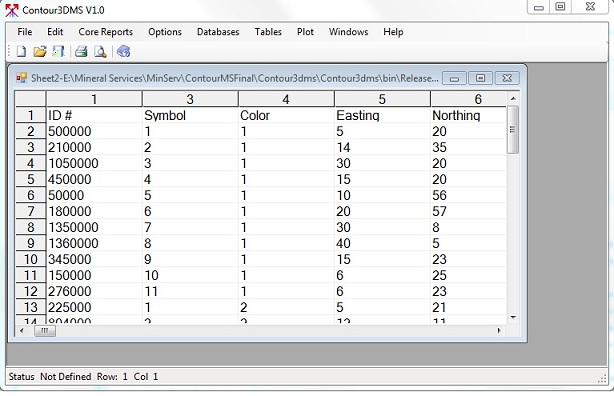Open help book icon in toolbar
Screen dimensions: 614x396
123,51
